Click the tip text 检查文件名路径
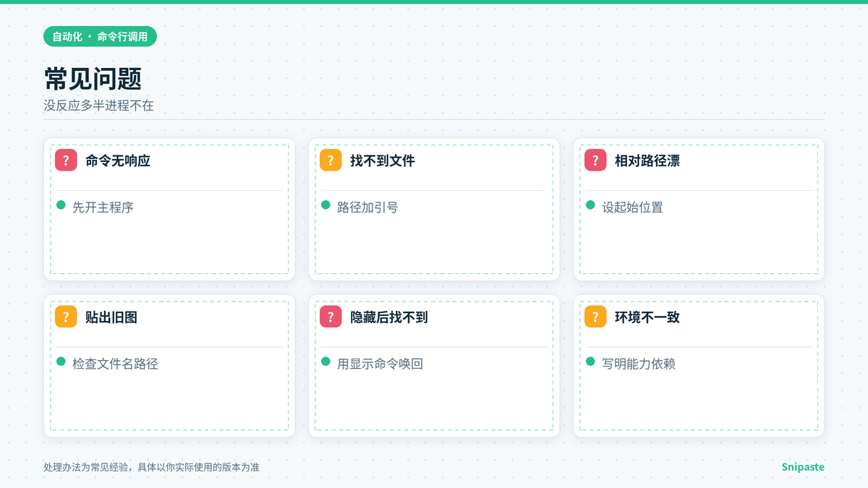This screenshot has height=488, width=868. click(x=115, y=364)
